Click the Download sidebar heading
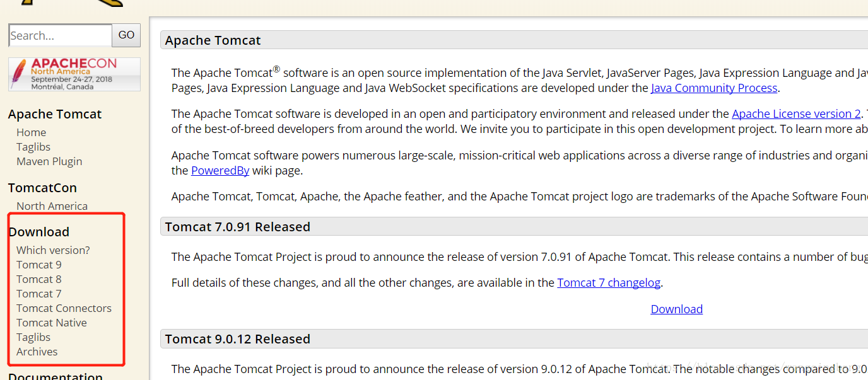Viewport: 868px width, 380px height. [x=39, y=232]
